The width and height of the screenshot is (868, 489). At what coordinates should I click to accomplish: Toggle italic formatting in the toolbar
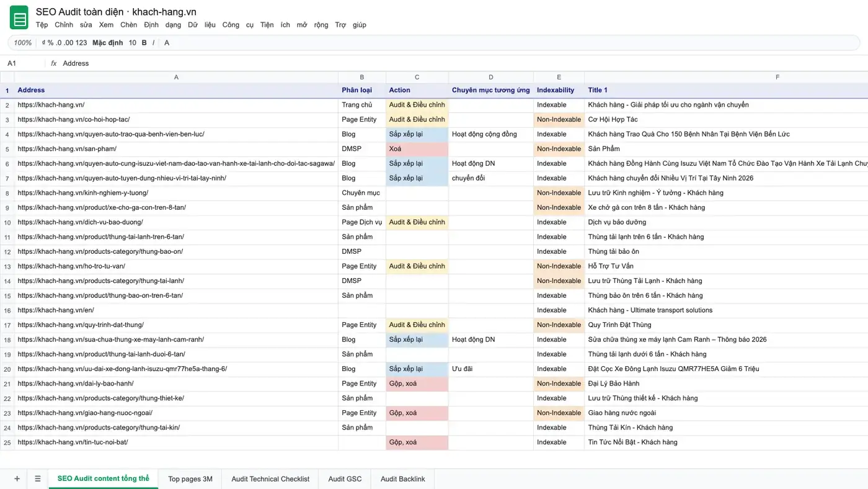(154, 43)
